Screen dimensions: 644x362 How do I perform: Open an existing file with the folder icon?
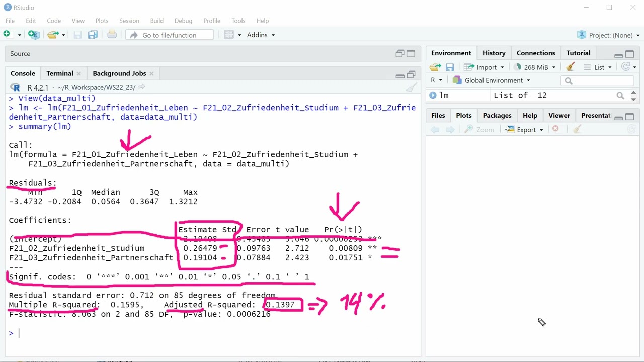[53, 35]
